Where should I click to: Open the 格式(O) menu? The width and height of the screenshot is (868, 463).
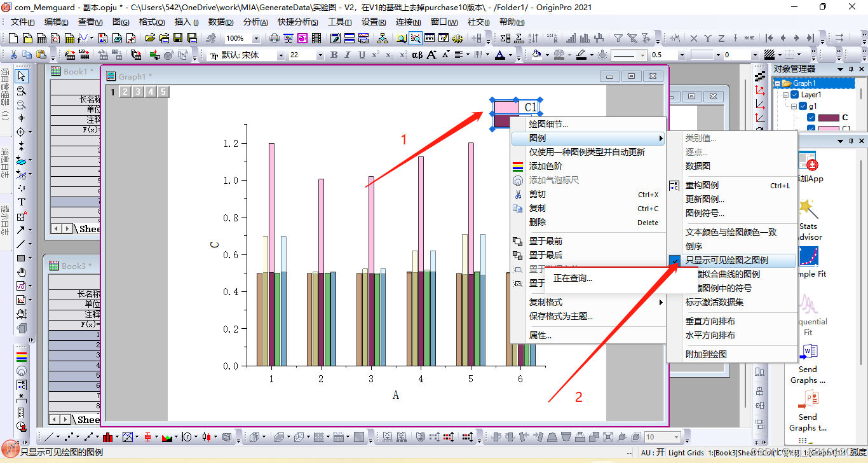152,22
